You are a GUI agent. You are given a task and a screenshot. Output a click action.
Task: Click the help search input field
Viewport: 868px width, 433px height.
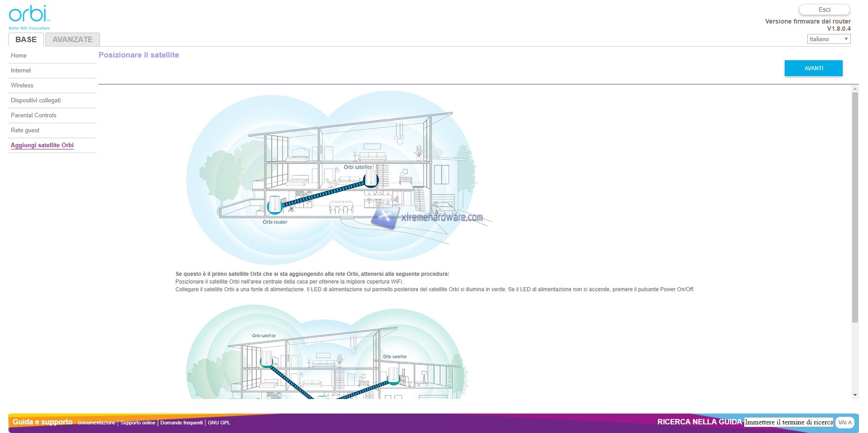[788, 422]
